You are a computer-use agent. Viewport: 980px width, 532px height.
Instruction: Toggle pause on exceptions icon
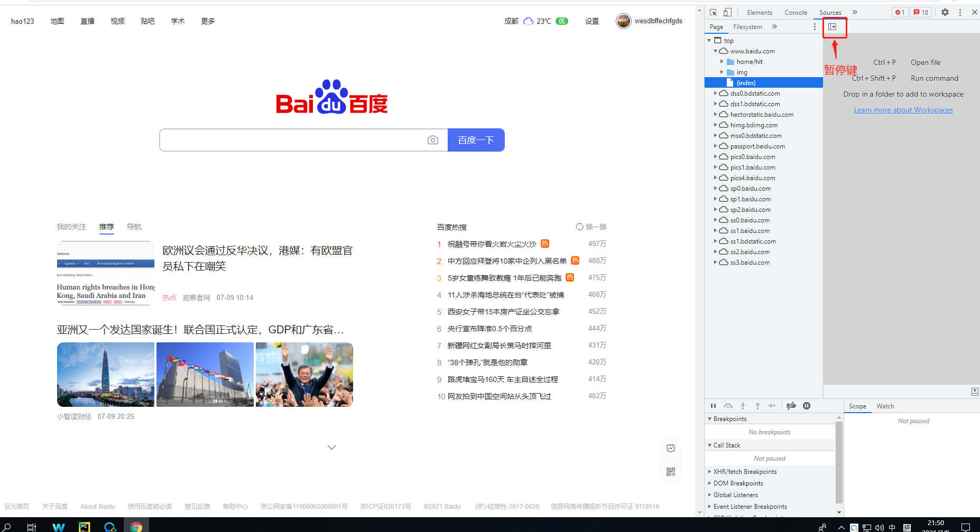(x=807, y=406)
